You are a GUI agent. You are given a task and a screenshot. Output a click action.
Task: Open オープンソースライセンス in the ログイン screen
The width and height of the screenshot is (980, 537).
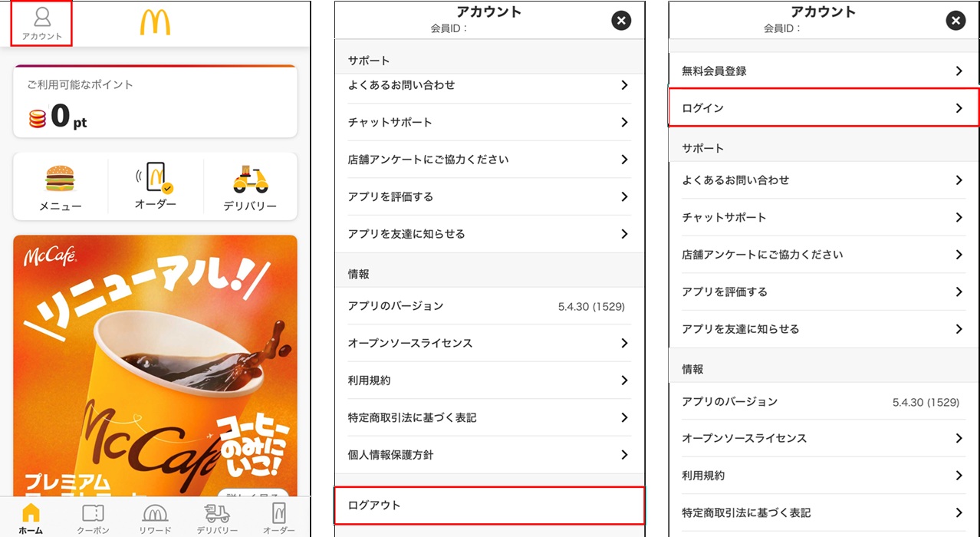pyautogui.click(x=824, y=438)
